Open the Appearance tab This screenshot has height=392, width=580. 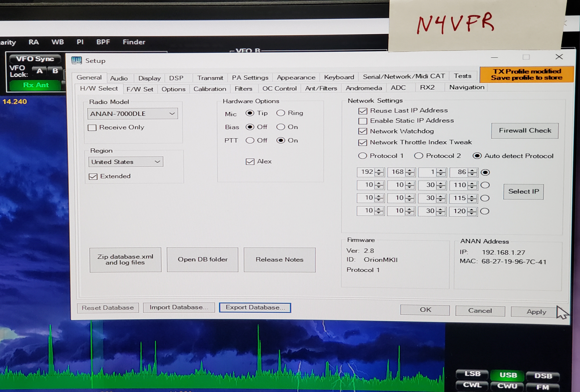click(x=296, y=77)
